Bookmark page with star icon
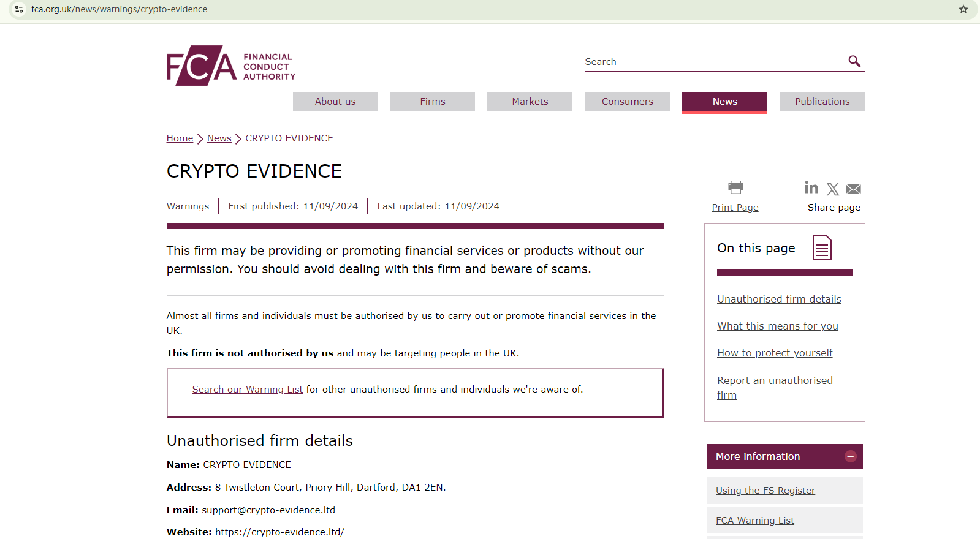This screenshot has width=980, height=539. pos(963,9)
